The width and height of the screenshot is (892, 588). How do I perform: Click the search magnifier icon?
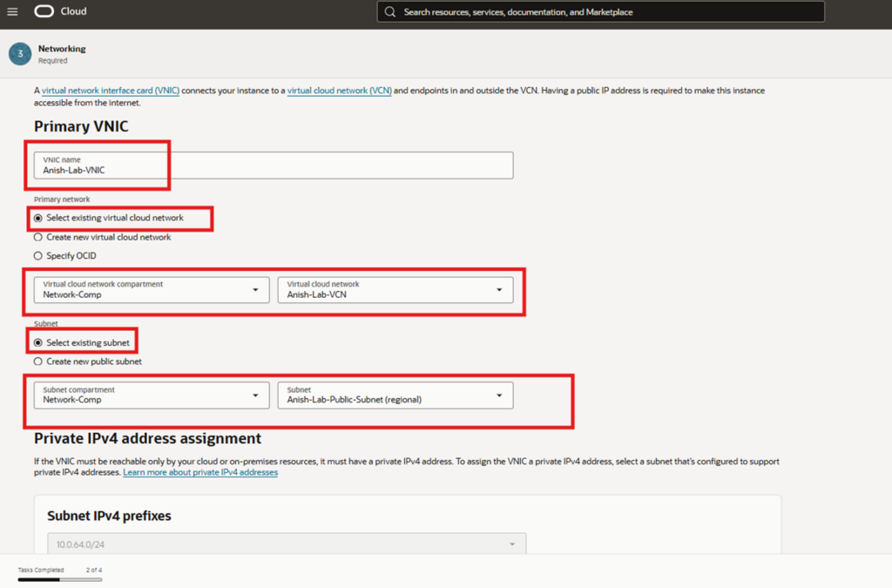[x=389, y=12]
